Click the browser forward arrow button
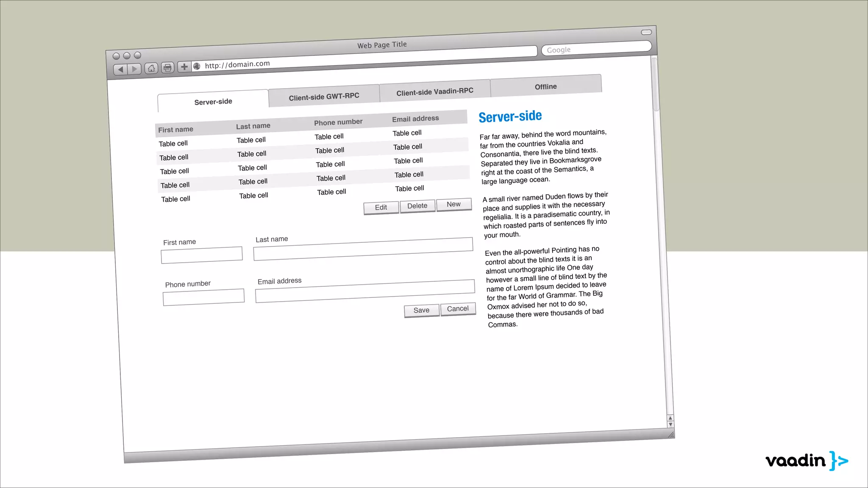This screenshot has width=868, height=488. coord(134,69)
